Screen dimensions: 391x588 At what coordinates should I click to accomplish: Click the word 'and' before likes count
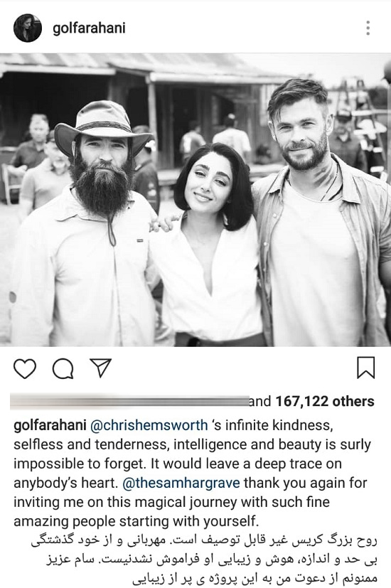[x=260, y=401]
